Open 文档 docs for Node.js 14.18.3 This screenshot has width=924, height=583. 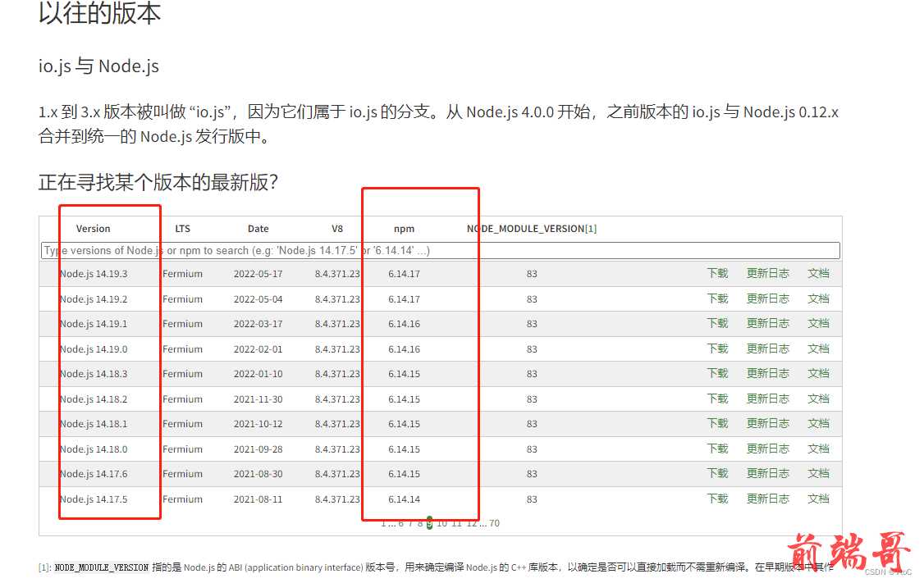point(818,373)
